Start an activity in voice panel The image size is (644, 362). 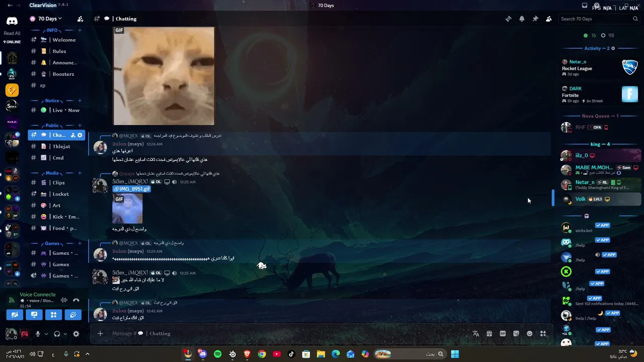click(53, 315)
